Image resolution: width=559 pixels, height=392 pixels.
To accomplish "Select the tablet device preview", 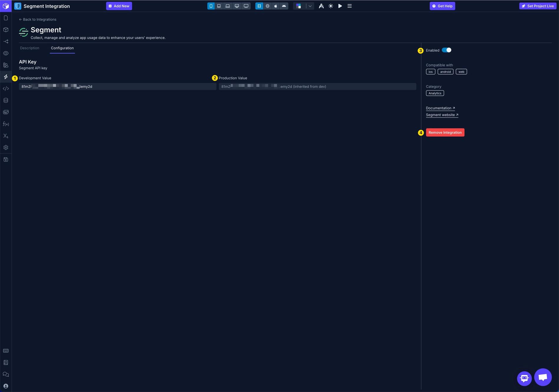I will point(219,6).
